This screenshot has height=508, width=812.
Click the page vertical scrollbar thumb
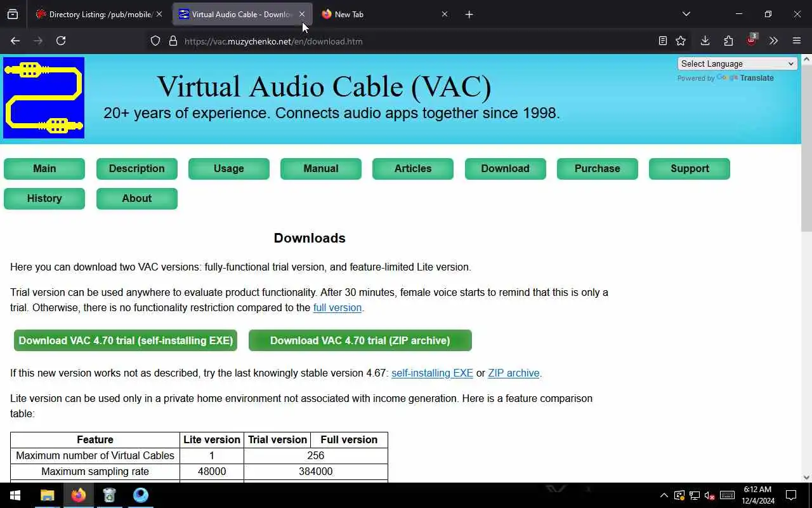point(806,147)
